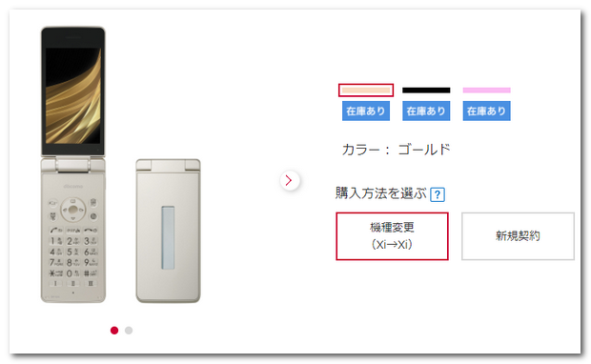Click 在庫あり badge under gold swatch
Screen dimensions: 591x364
click(366, 111)
